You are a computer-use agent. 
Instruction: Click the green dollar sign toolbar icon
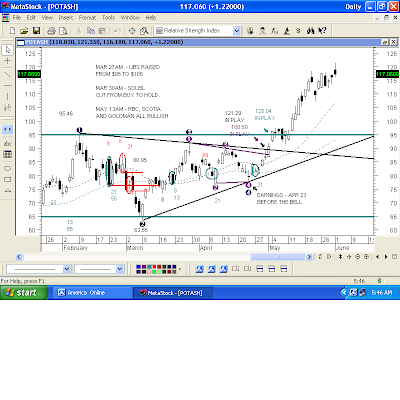pos(298,31)
